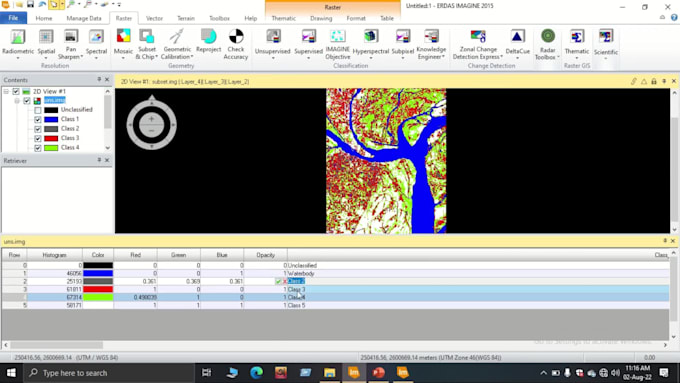
Task: Open the Table contextual tab
Action: 387,18
